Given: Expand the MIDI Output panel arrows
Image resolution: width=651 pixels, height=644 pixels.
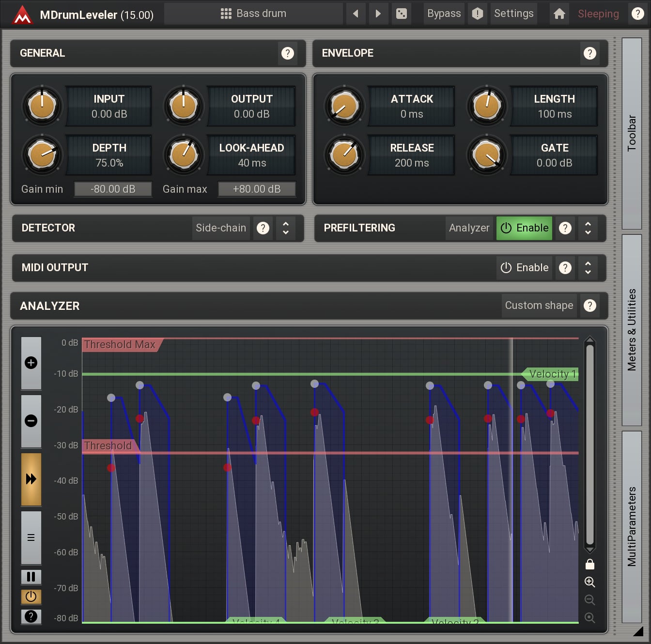Looking at the screenshot, I should [588, 268].
